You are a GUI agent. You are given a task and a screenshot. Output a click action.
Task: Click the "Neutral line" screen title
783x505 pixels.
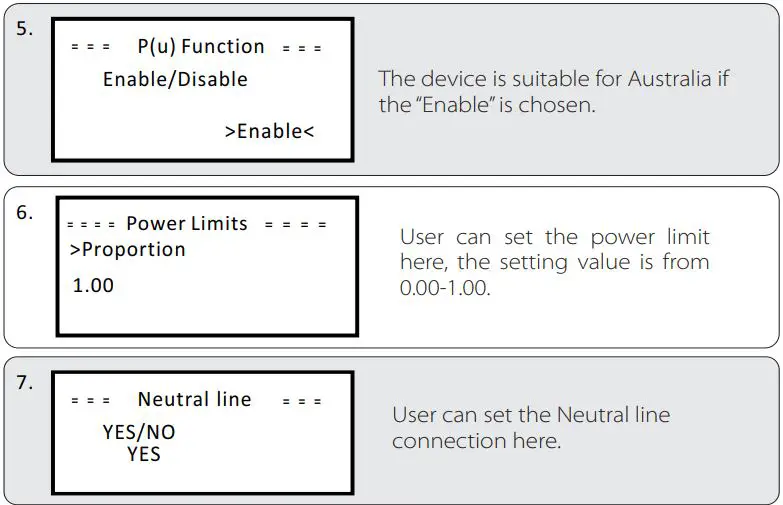point(195,400)
